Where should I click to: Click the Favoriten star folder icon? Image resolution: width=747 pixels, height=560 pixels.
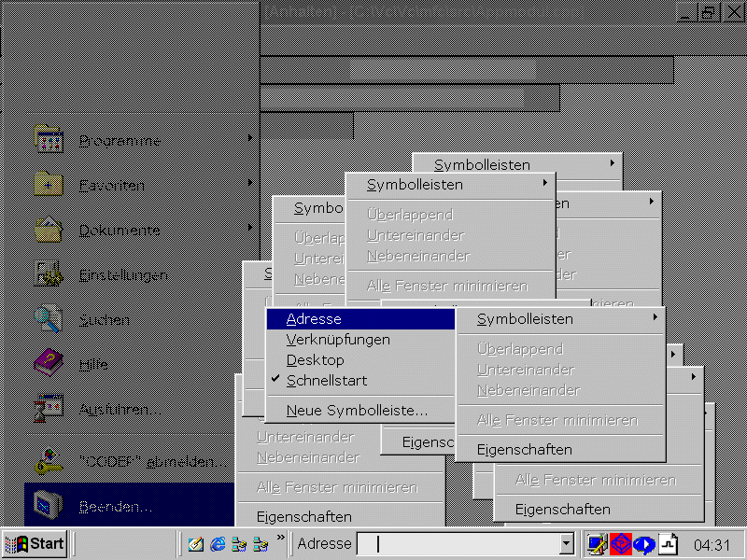point(49,185)
